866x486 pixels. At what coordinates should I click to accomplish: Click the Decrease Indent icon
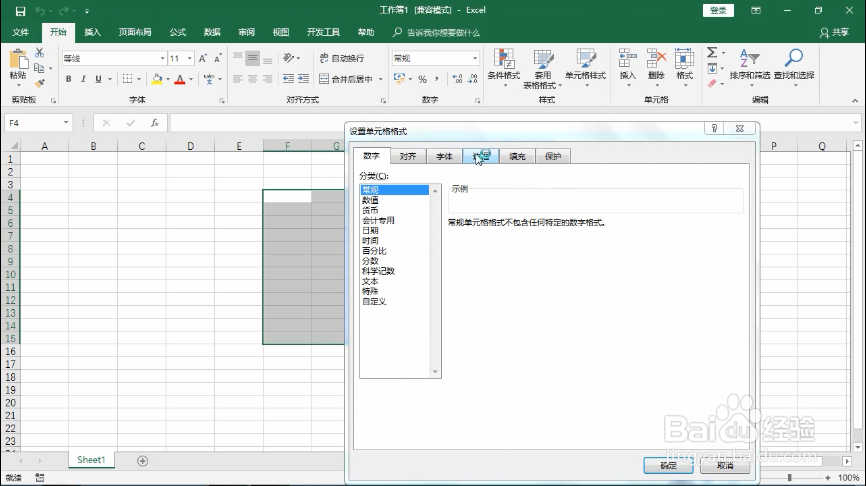tap(288, 79)
